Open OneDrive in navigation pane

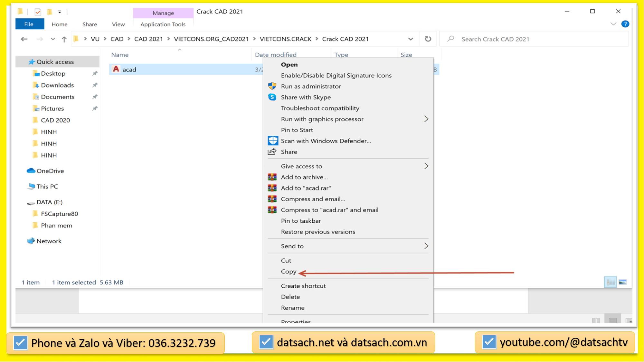coord(50,171)
